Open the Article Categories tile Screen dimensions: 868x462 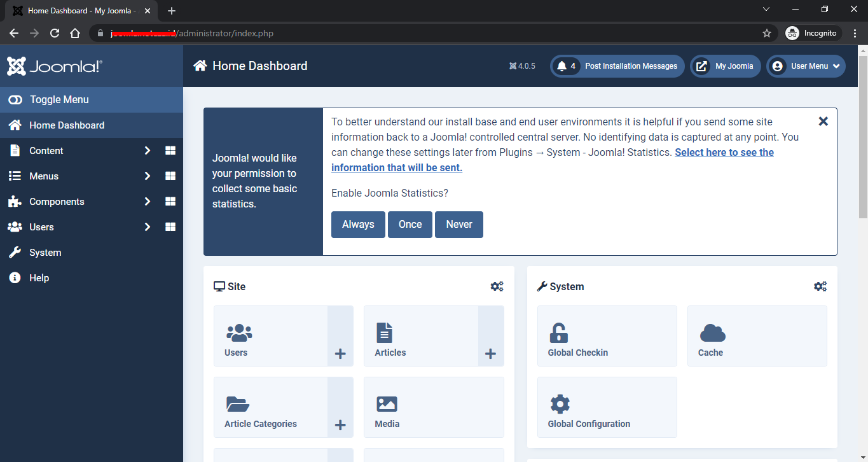[271, 407]
